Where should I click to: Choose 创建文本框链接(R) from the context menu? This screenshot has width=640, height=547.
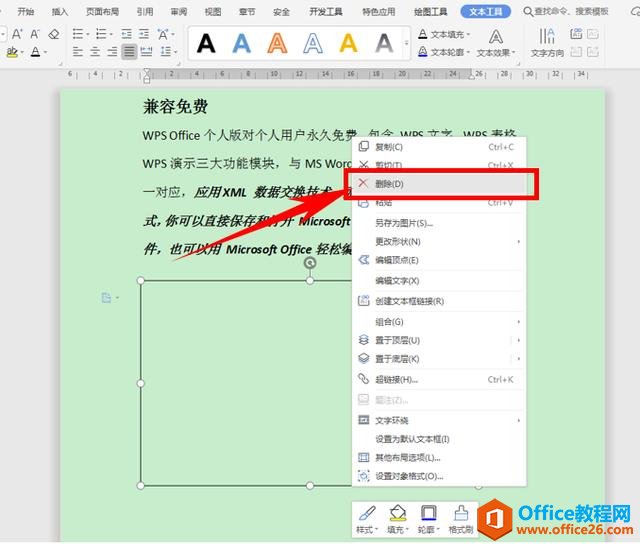tap(439, 301)
